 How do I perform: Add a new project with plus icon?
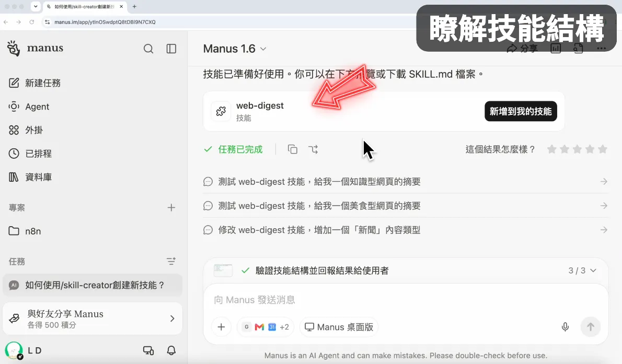coord(171,207)
